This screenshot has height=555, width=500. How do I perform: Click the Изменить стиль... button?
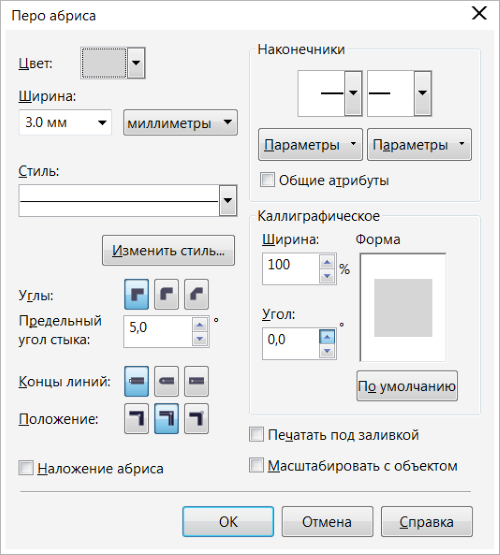[x=168, y=251]
